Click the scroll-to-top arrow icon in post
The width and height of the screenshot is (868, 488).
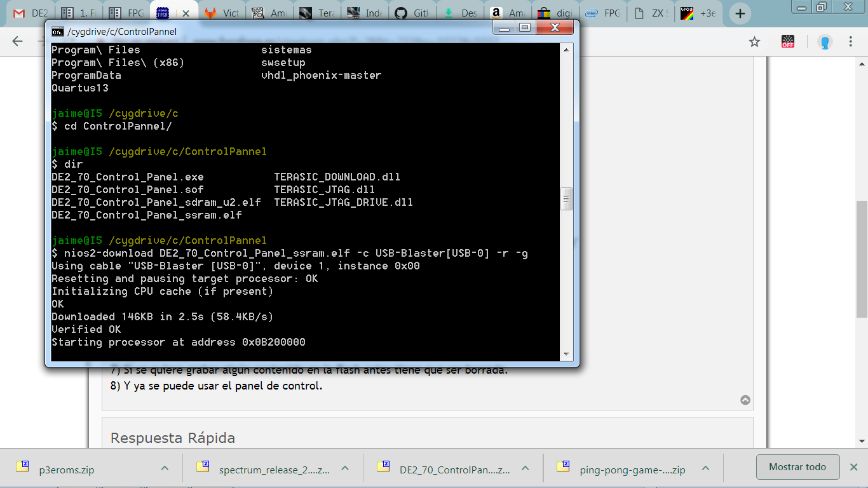click(745, 400)
